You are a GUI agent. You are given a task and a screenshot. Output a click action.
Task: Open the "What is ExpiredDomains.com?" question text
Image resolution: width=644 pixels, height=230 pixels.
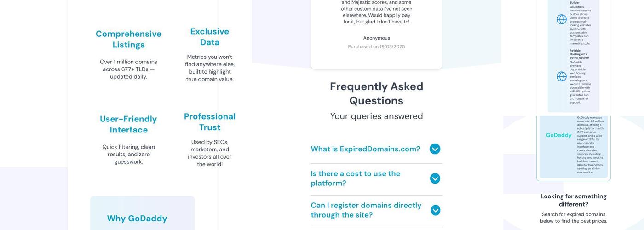coord(365,149)
